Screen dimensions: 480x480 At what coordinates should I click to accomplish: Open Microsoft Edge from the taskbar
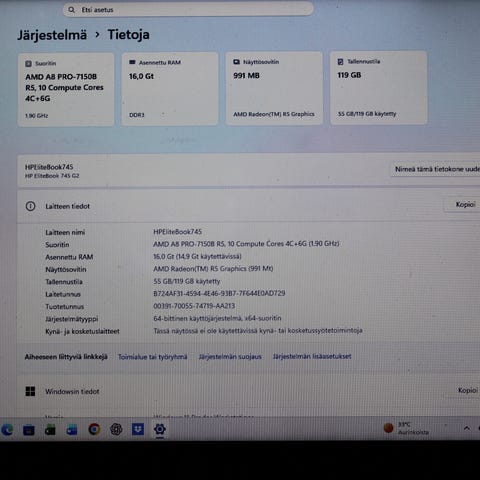(7, 430)
